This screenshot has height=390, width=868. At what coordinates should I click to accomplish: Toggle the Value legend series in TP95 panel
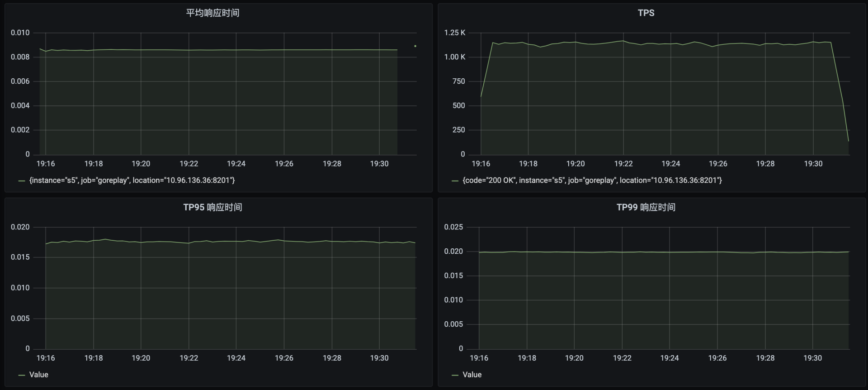pos(38,375)
